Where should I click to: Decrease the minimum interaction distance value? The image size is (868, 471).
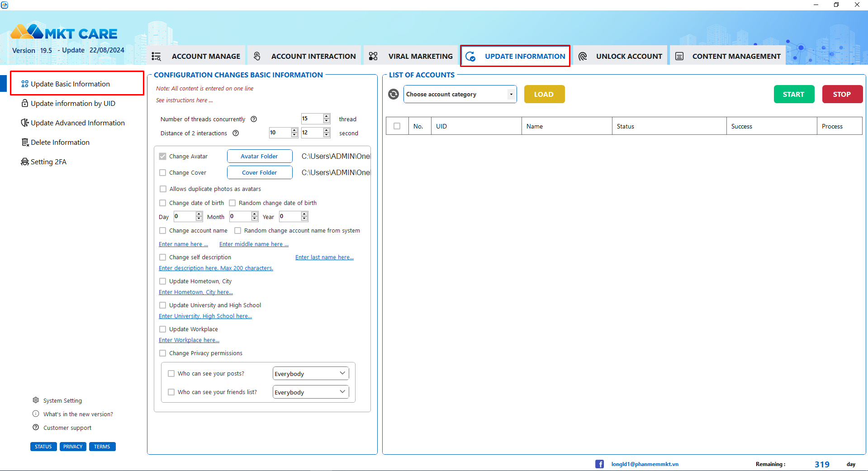tap(294, 135)
